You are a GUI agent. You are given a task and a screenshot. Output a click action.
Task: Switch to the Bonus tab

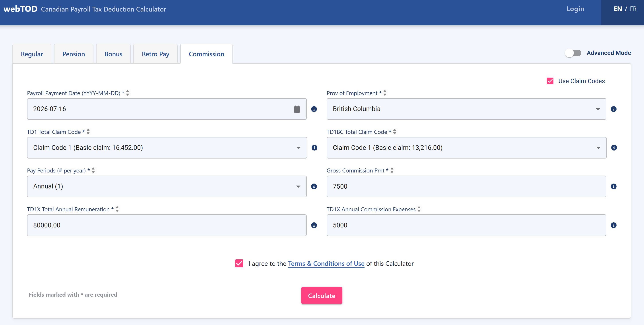[113, 54]
